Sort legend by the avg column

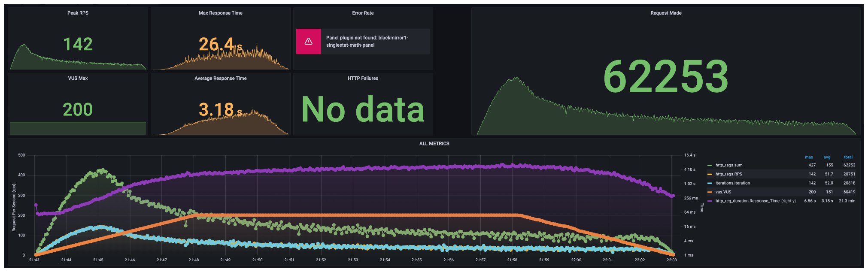pyautogui.click(x=827, y=157)
